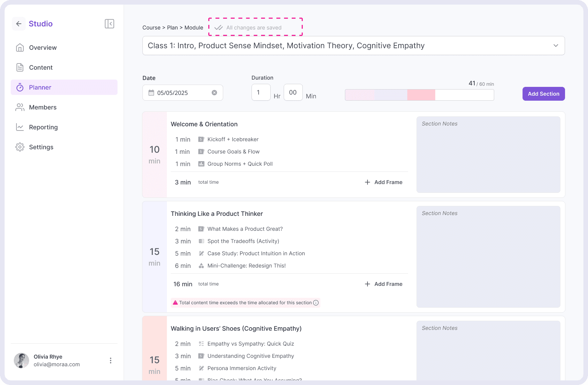Click the section time allocation progress bar
The width and height of the screenshot is (588, 385).
[420, 95]
